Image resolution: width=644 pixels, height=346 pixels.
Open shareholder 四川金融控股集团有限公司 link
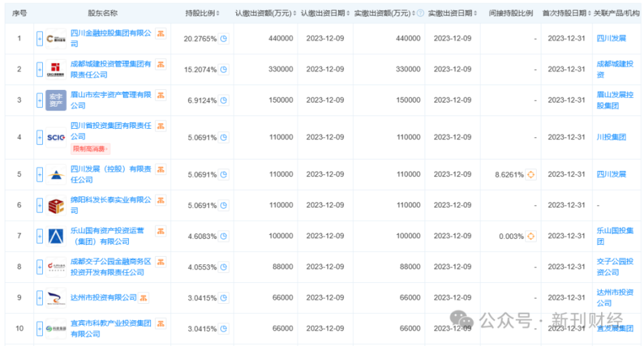(x=111, y=38)
